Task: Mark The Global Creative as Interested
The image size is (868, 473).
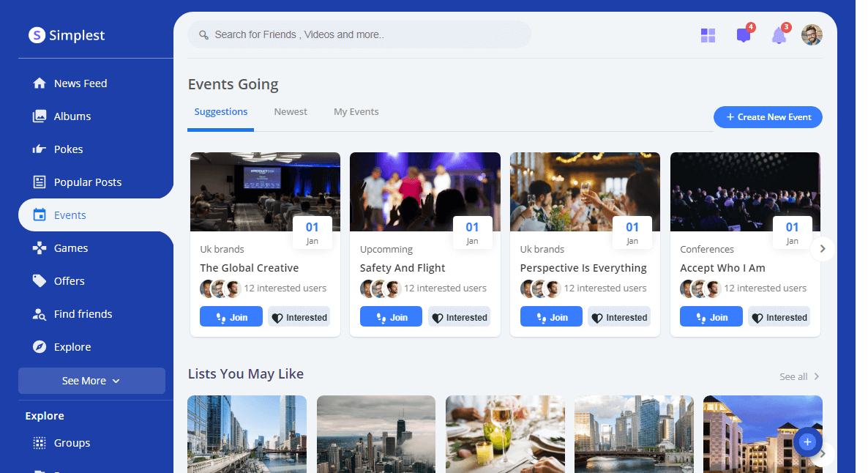Action: [299, 317]
